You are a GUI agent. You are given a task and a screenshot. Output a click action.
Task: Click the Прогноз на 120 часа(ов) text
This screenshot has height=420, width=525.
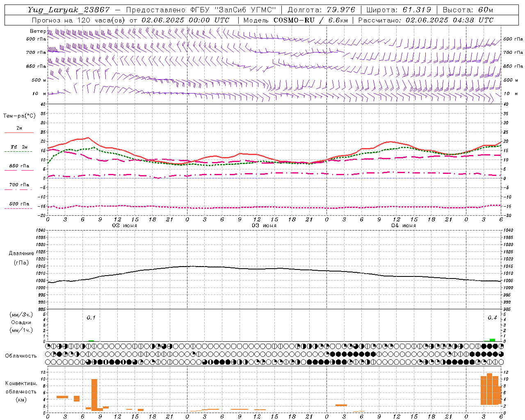pos(78,20)
